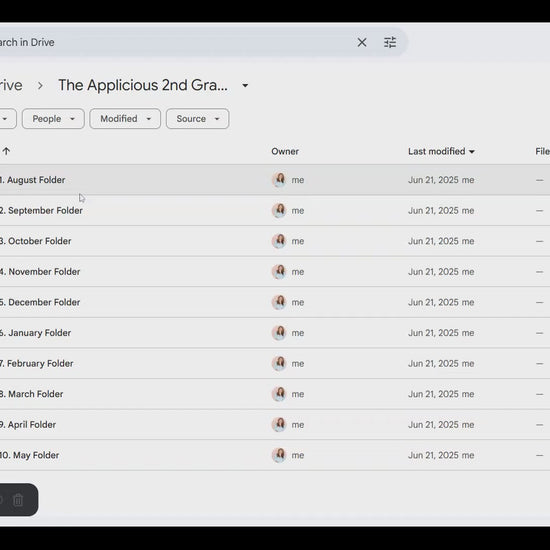Viewport: 550px width, 550px height.
Task: Click the Owner column header
Action: pyautogui.click(x=285, y=151)
